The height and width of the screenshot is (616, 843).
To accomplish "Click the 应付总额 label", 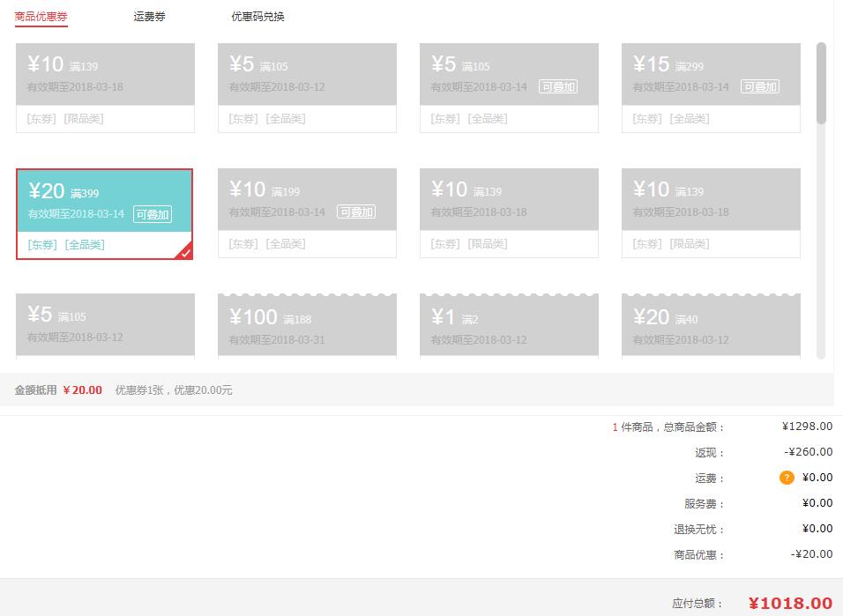I will (698, 604).
